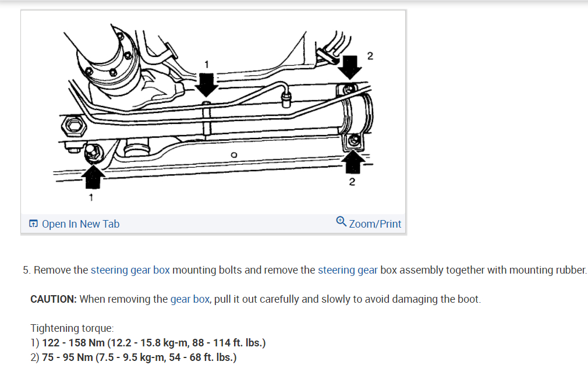Open the steering gear box mounting diagram
The height and width of the screenshot is (372, 588).
213,112
